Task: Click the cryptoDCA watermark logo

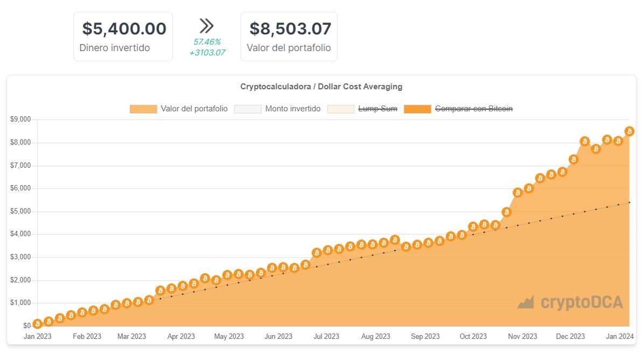Action: (570, 302)
